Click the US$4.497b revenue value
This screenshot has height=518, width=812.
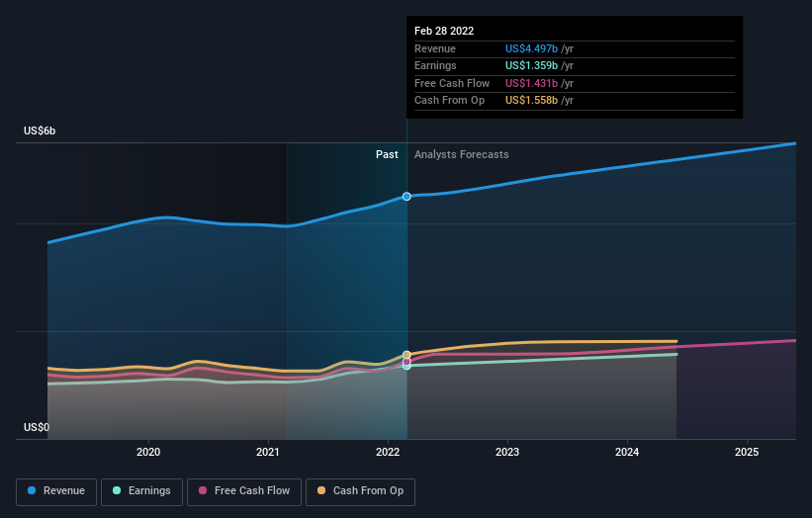pos(531,48)
